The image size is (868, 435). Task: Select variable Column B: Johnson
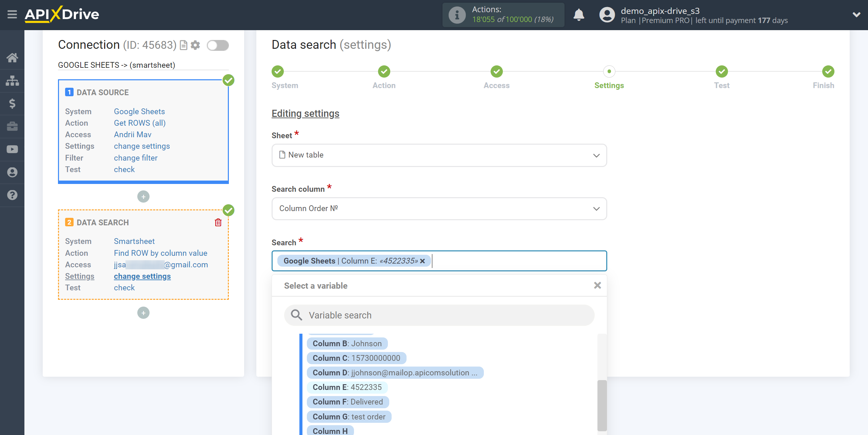click(x=347, y=344)
